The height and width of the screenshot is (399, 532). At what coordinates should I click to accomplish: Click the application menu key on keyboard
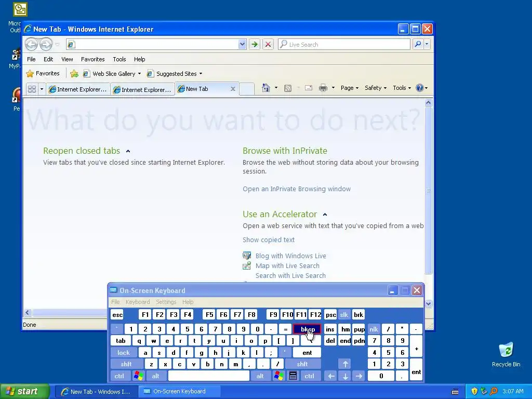click(x=293, y=376)
